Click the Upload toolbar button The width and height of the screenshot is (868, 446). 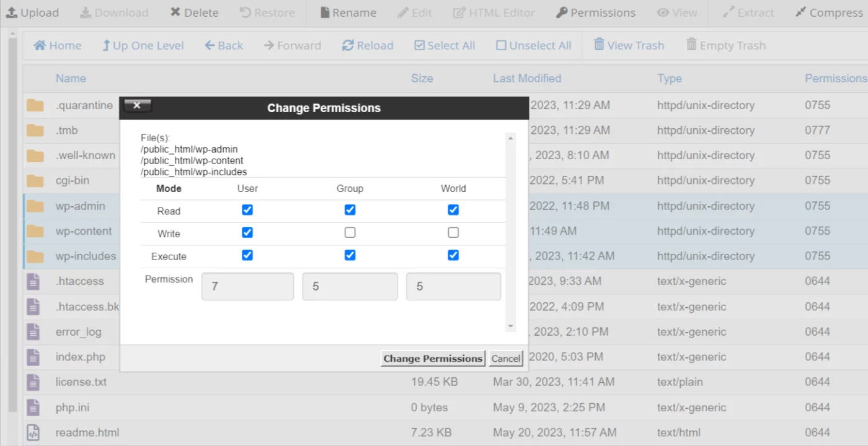[32, 12]
